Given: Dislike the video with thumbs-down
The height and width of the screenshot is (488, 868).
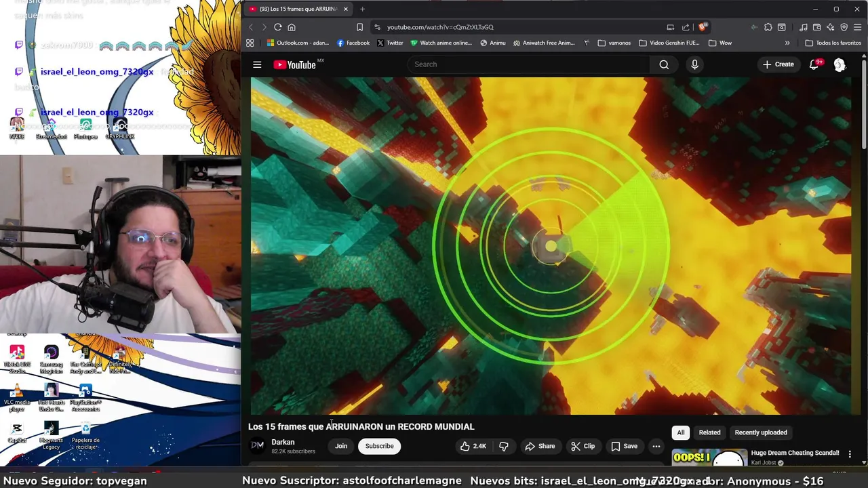Looking at the screenshot, I should tap(503, 446).
